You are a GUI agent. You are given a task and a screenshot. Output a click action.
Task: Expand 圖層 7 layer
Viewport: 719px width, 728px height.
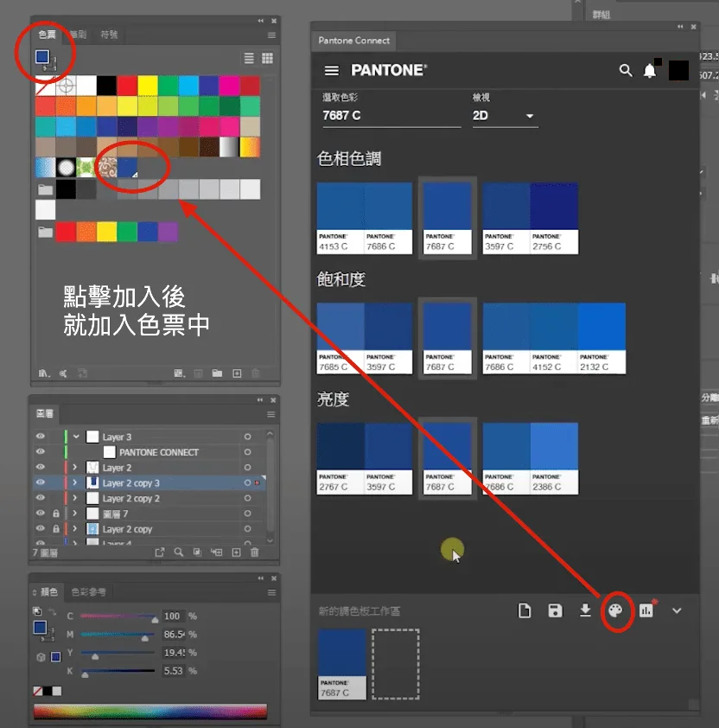pyautogui.click(x=74, y=513)
